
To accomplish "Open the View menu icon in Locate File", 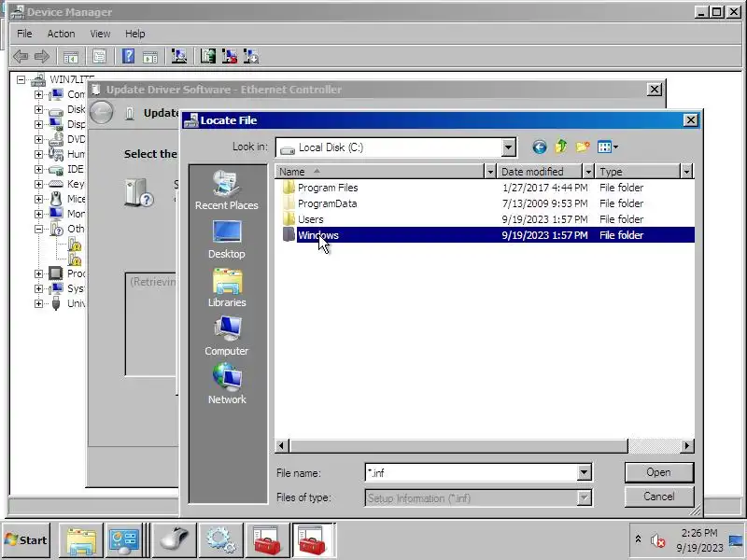I will (608, 147).
